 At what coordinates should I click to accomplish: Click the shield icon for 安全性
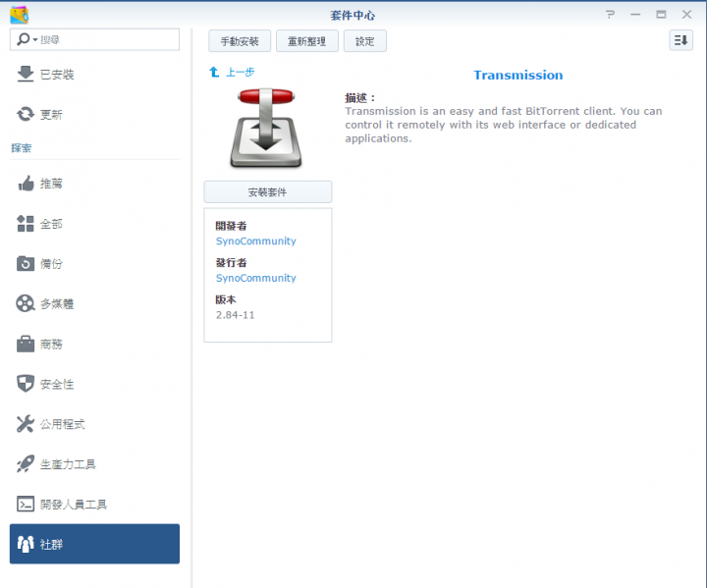tap(26, 384)
